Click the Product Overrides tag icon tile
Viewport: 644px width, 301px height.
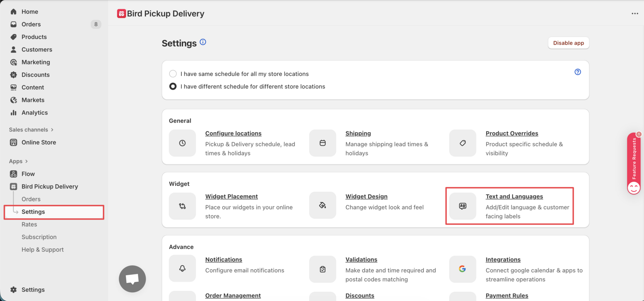point(462,143)
